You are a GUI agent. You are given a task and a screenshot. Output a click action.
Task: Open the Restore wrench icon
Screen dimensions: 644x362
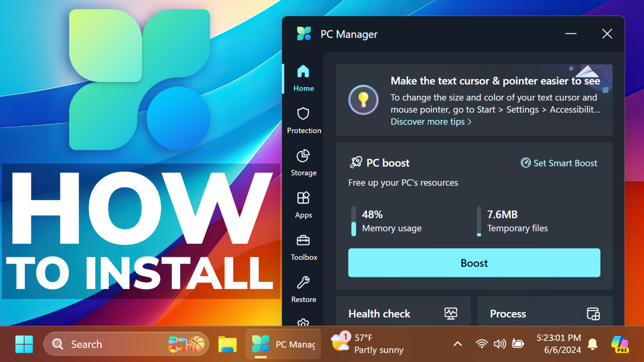303,282
